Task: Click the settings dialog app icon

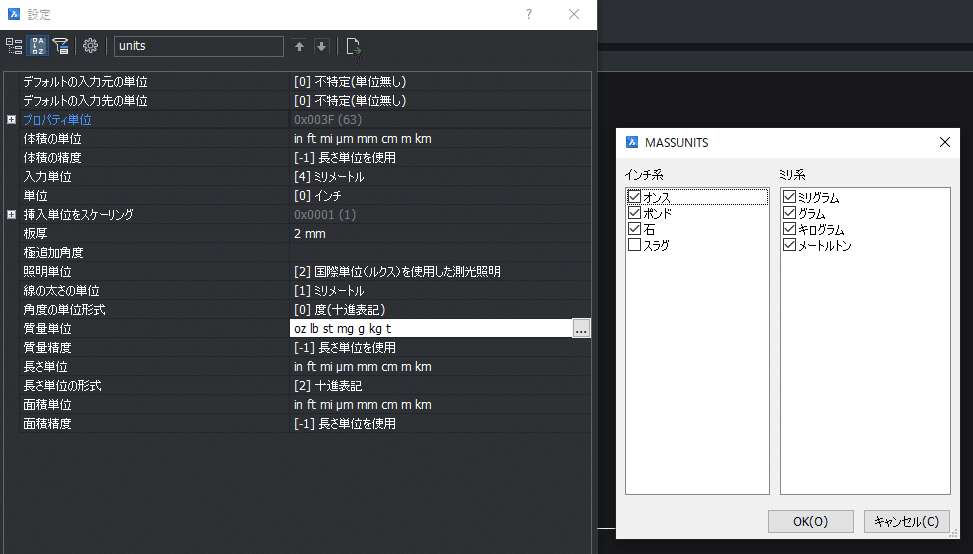Action: [14, 14]
